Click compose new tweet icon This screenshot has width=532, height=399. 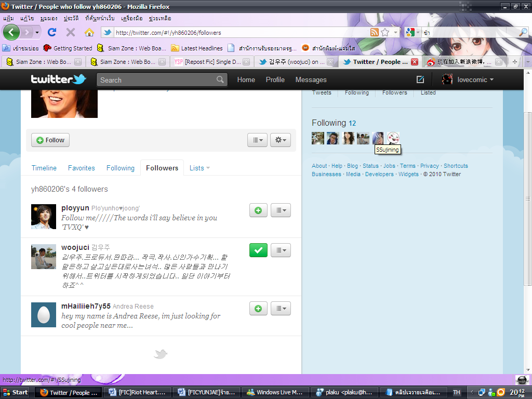(x=420, y=79)
